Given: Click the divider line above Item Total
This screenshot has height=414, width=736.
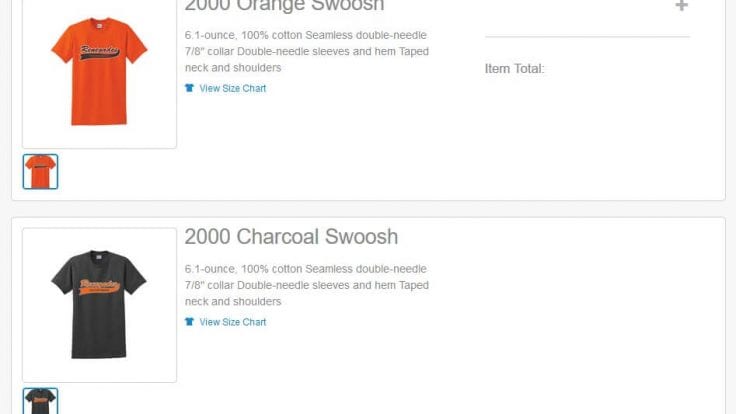Looking at the screenshot, I should tap(587, 36).
